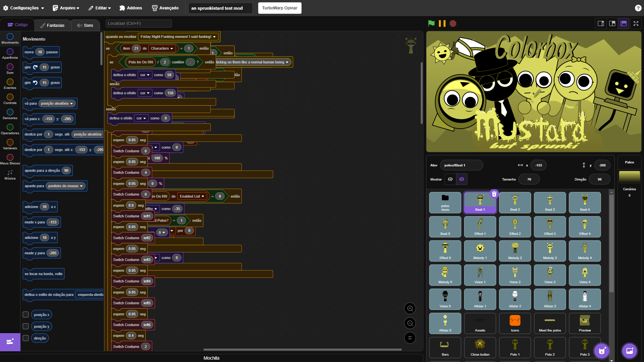644x362 pixels.
Task: Click the TurboWarp Opinar button
Action: [x=280, y=8]
